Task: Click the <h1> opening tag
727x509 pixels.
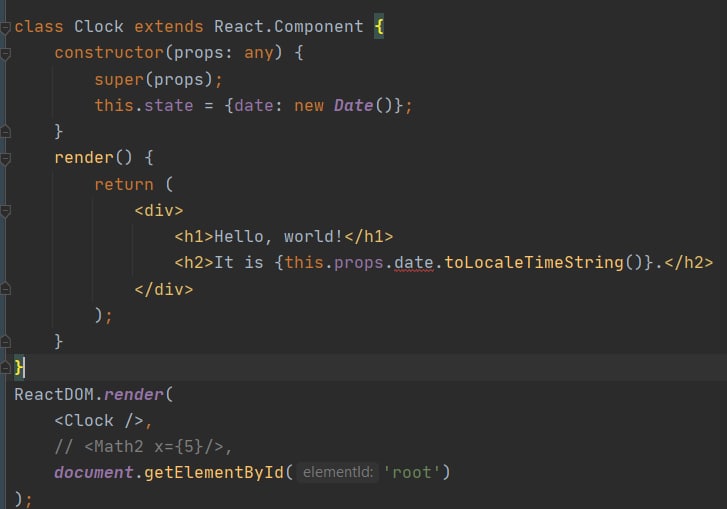Action: (194, 236)
